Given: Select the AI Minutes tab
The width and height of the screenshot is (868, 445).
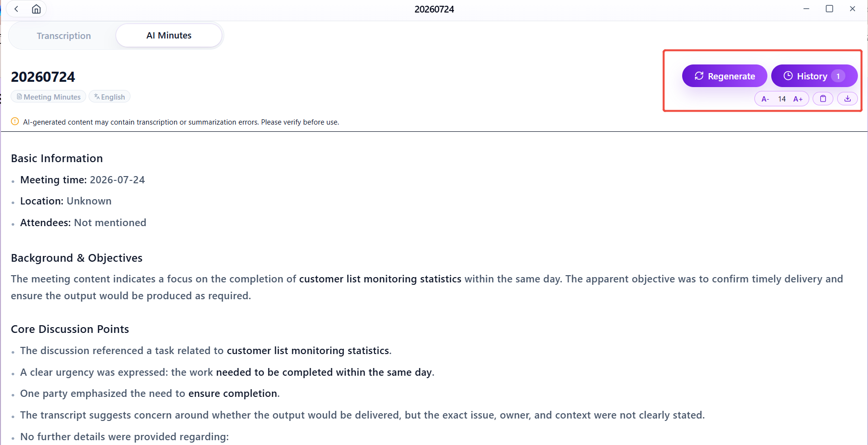Looking at the screenshot, I should (x=169, y=36).
